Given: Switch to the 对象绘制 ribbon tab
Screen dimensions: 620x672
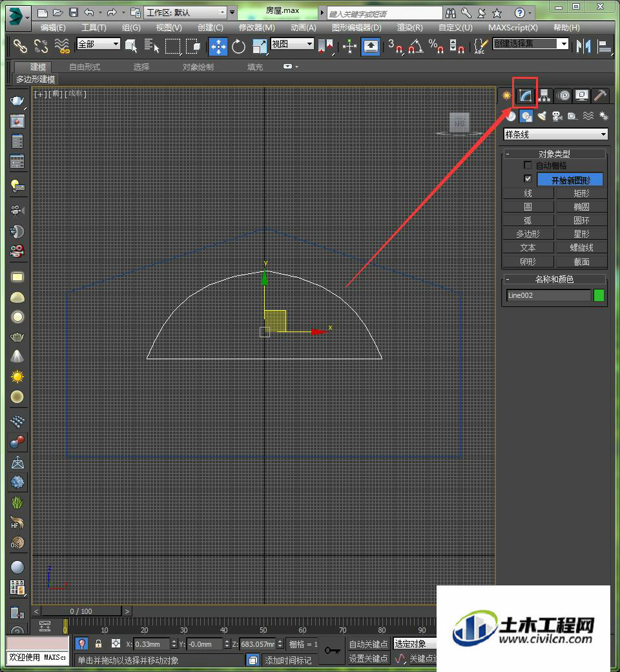Looking at the screenshot, I should (x=198, y=67).
